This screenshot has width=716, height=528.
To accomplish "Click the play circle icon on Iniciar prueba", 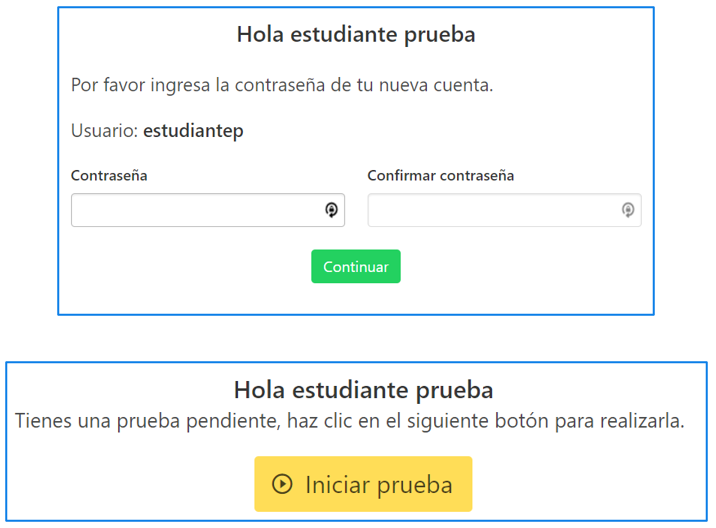I will pyautogui.click(x=283, y=485).
